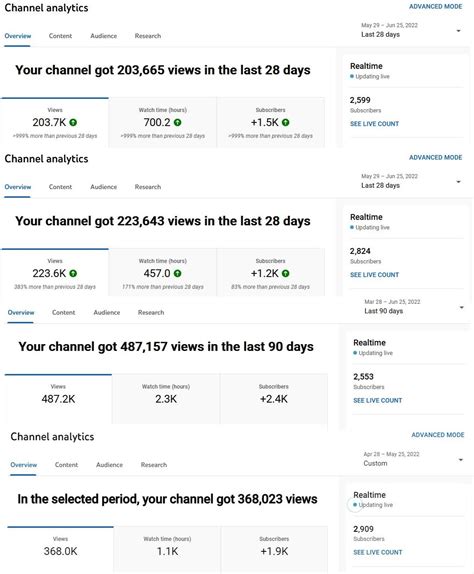474x574 pixels.
Task: Click green up-arrow icon beside 700.2 watch time
Action: coord(178,123)
